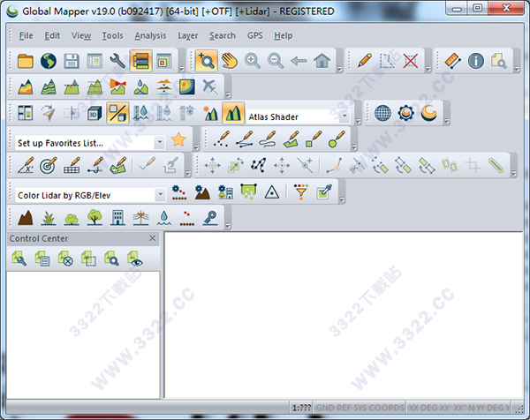Image resolution: width=530 pixels, height=420 pixels.
Task: Open the Layer menu
Action: [188, 35]
